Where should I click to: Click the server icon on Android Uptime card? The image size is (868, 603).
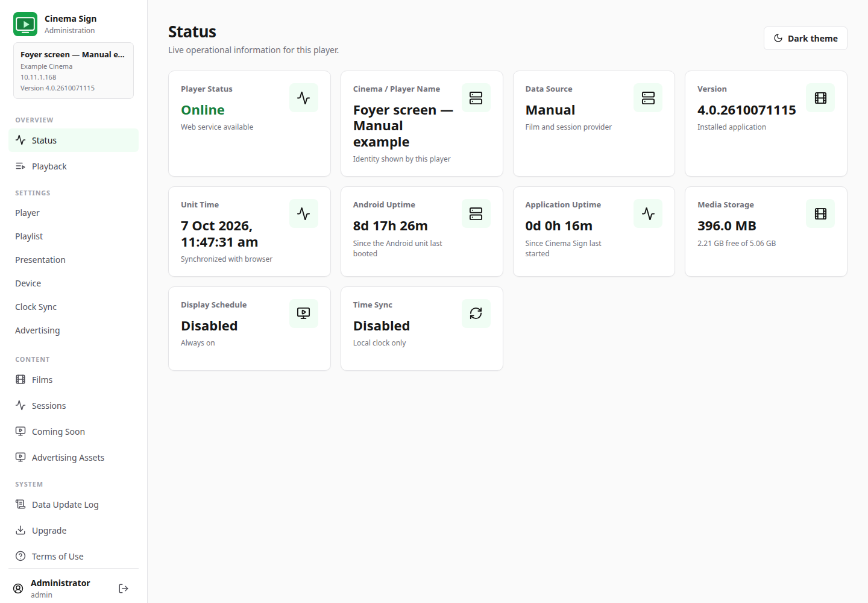click(x=476, y=213)
